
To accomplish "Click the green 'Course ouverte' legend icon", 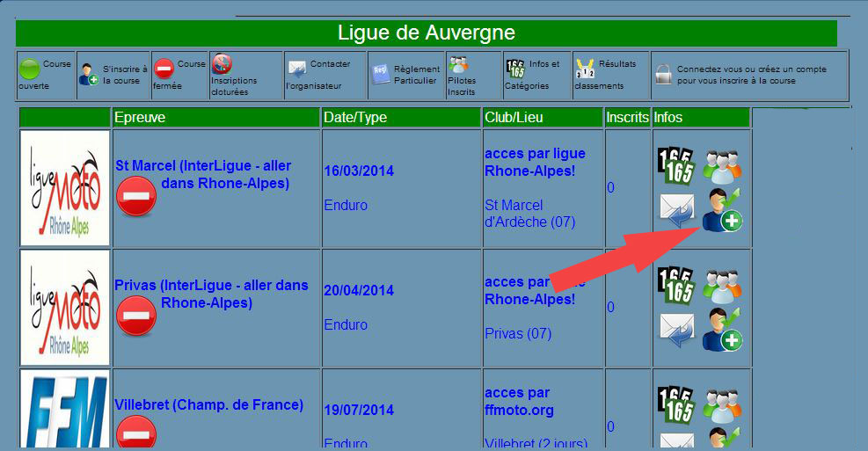I will [x=29, y=69].
